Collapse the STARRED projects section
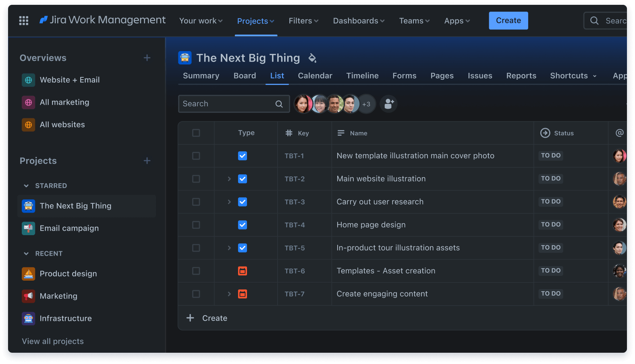The height and width of the screenshot is (364, 635). point(26,186)
